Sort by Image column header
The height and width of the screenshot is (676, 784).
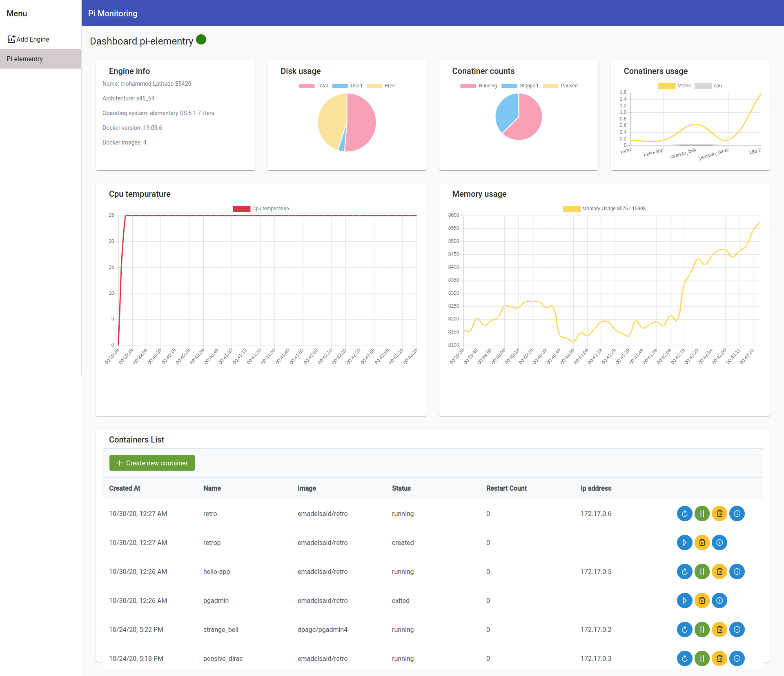pyautogui.click(x=307, y=488)
